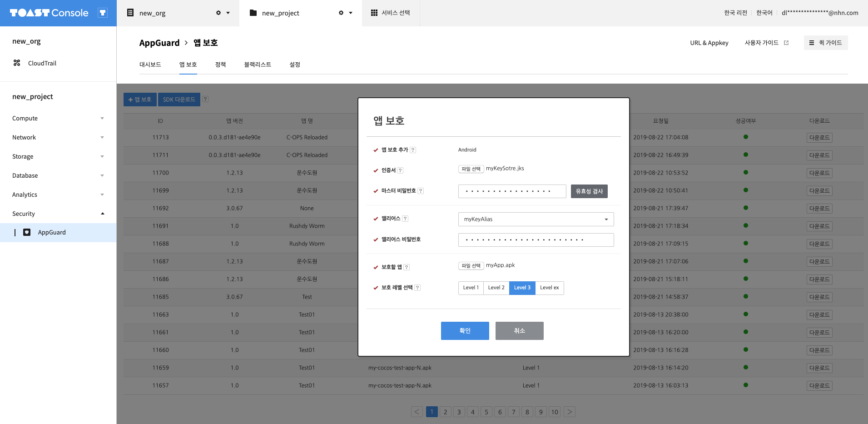Click the master password input field
Screen dimensions: 868x424
[x=512, y=191]
